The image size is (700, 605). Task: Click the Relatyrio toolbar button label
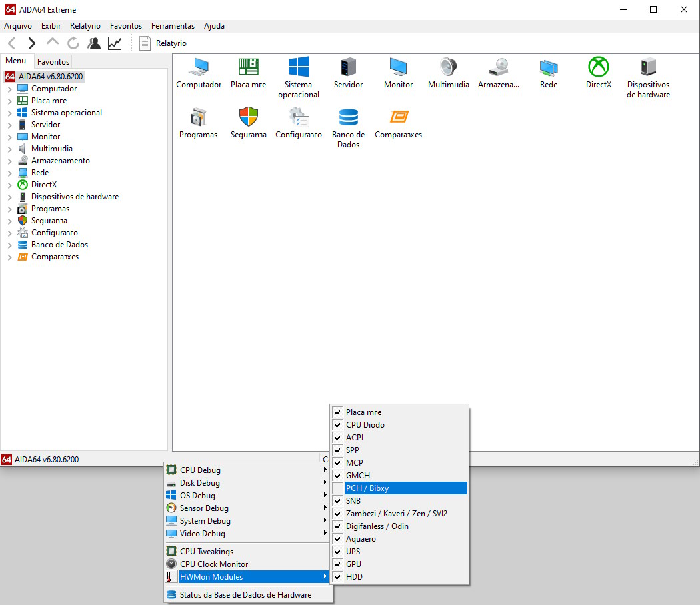point(171,43)
